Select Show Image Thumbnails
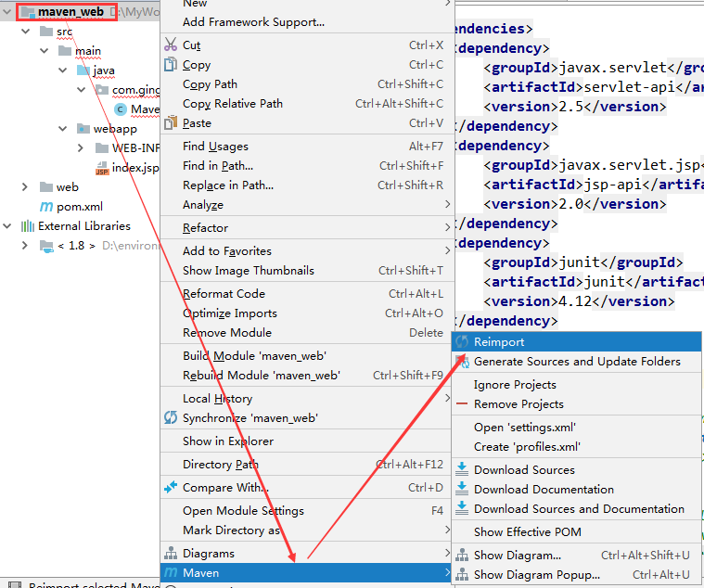 click(307, 270)
